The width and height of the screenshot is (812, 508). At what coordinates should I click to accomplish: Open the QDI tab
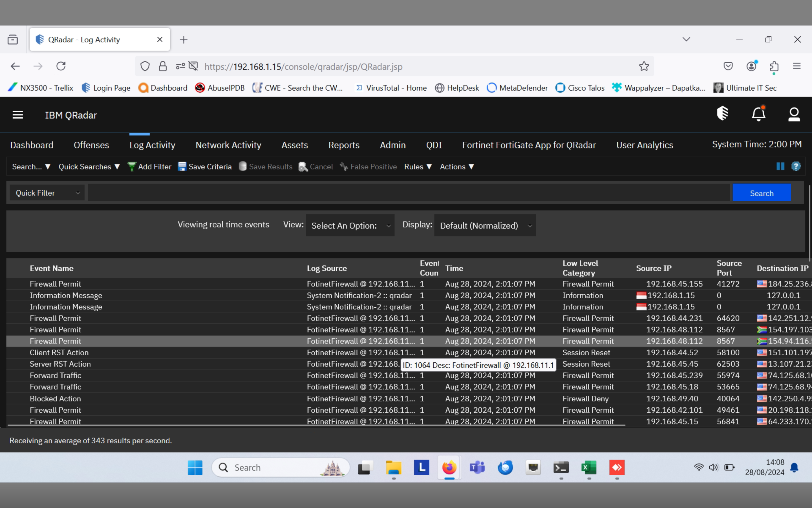click(434, 145)
